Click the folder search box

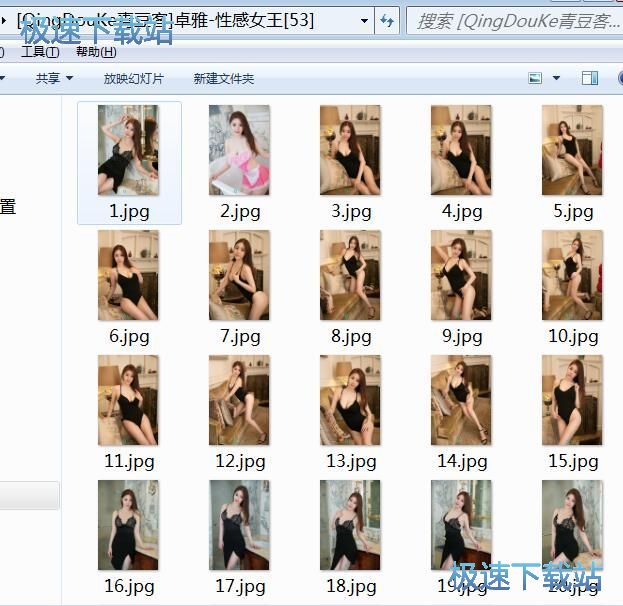pyautogui.click(x=517, y=21)
